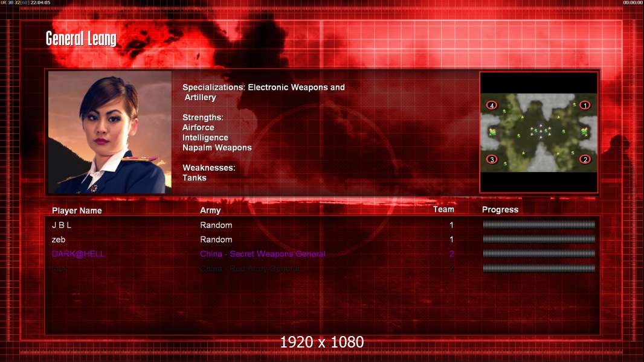Click team number 2 in DARK@HELL's row
The height and width of the screenshot is (362, 644).
coord(451,254)
